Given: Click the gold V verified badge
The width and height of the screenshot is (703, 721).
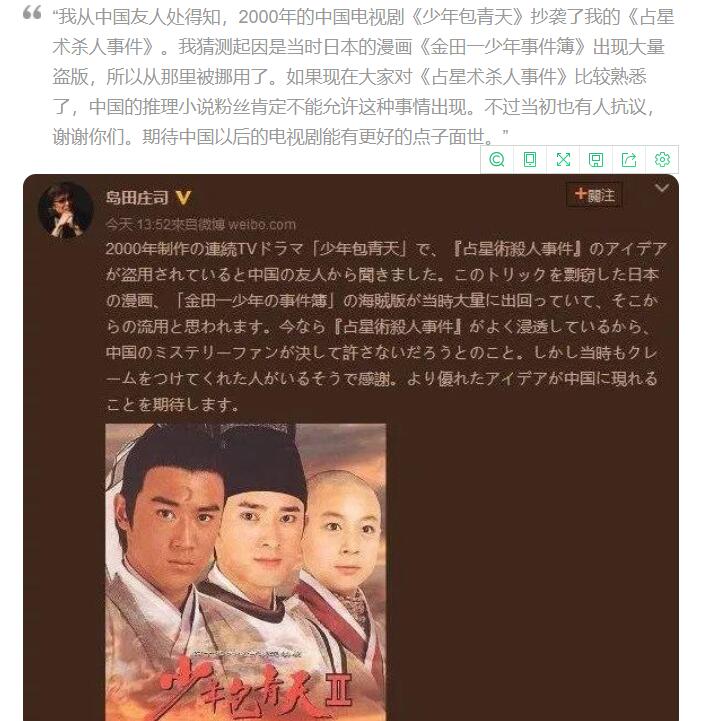Looking at the screenshot, I should pos(183,198).
